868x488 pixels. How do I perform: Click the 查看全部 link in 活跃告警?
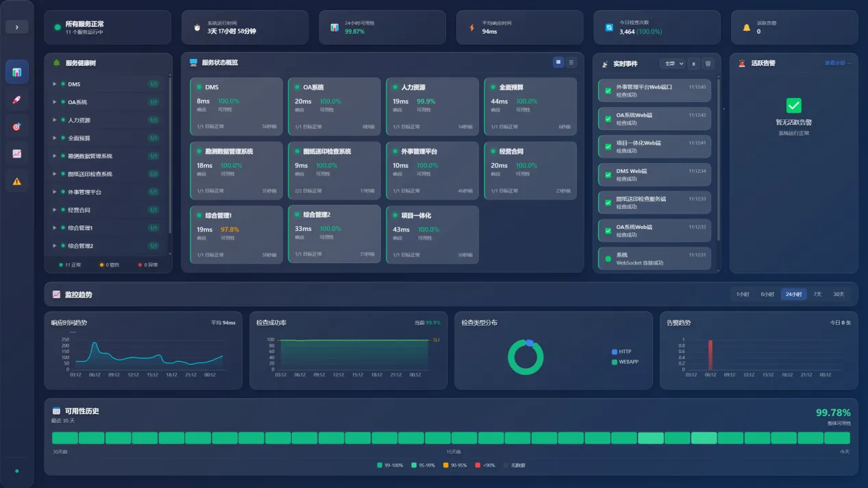pyautogui.click(x=837, y=63)
